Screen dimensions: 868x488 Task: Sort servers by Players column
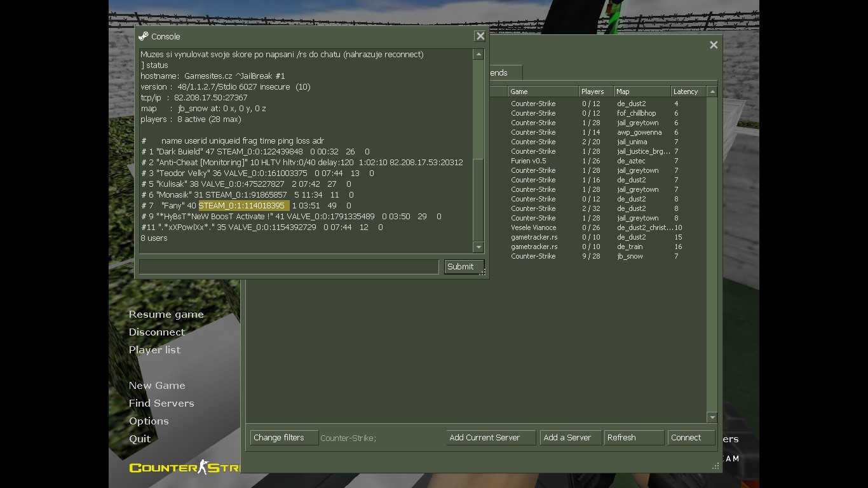596,91
